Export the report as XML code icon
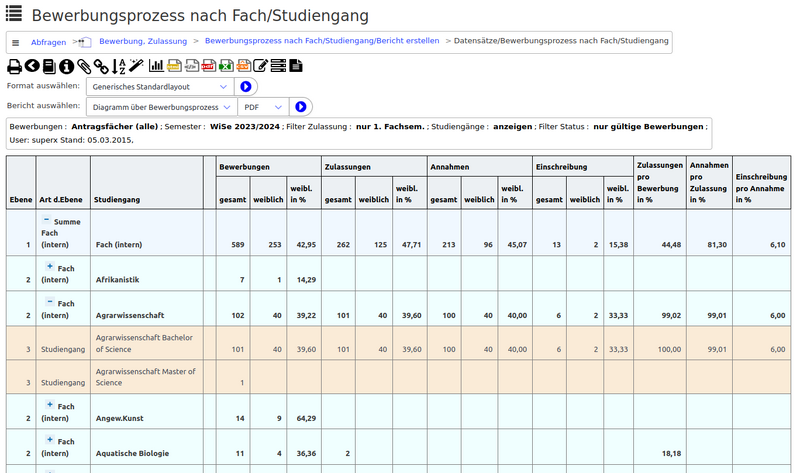This screenshot has width=800, height=473. (191, 65)
